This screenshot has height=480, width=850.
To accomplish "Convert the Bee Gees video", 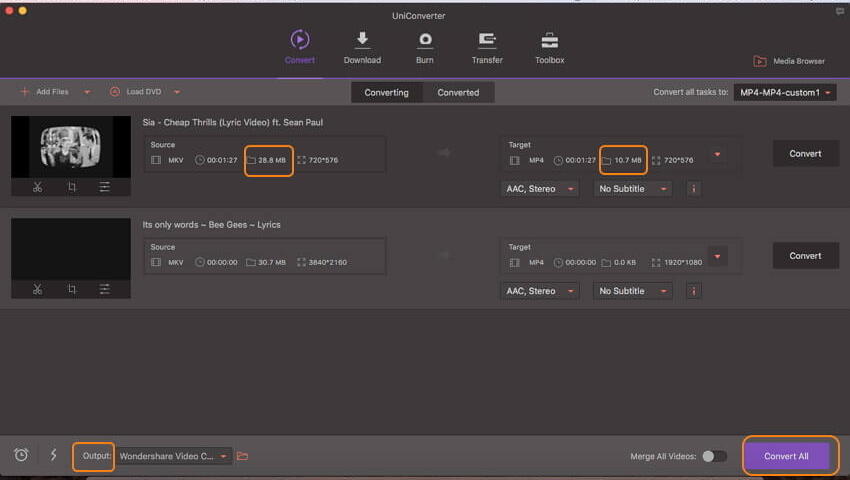I will (x=806, y=255).
